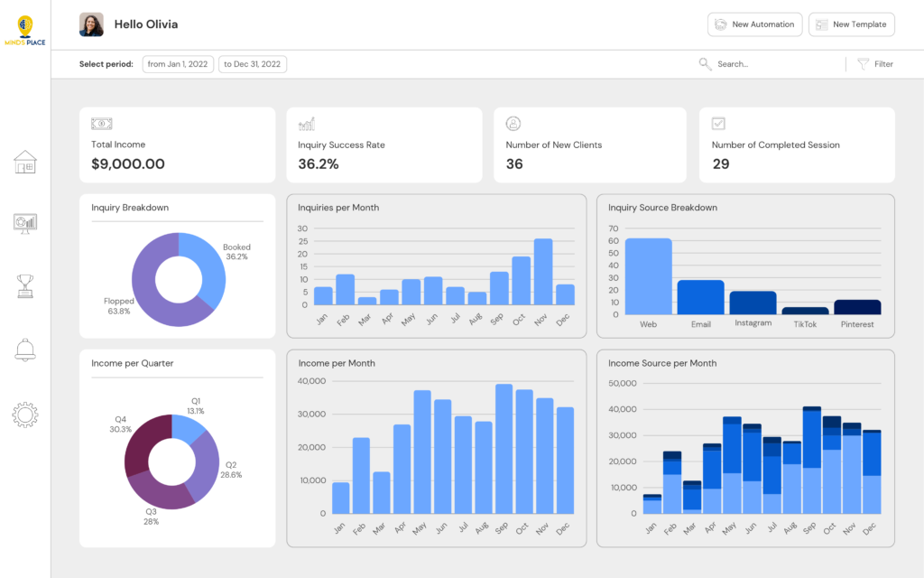
Task: Go to the Home icon in sidebar
Action: 25,163
